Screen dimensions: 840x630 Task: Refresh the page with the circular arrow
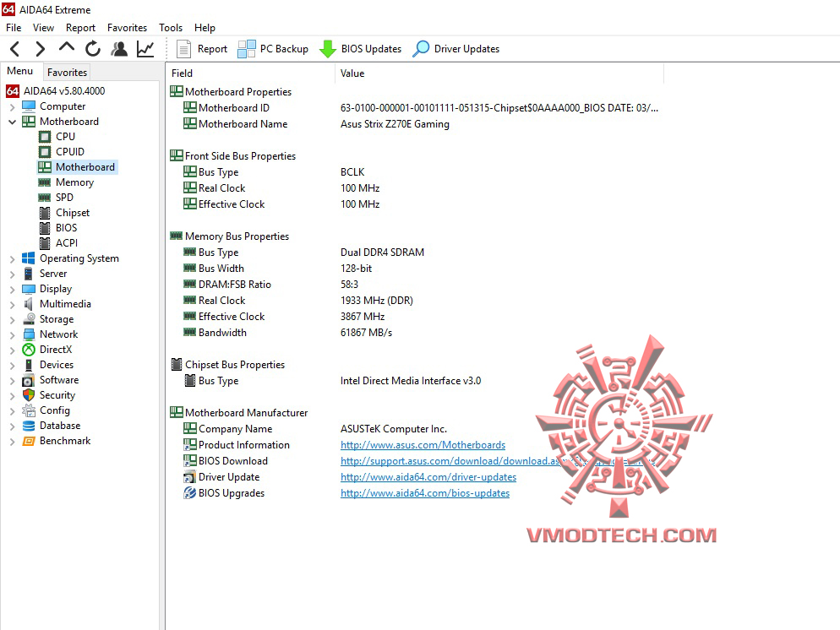pyautogui.click(x=93, y=49)
